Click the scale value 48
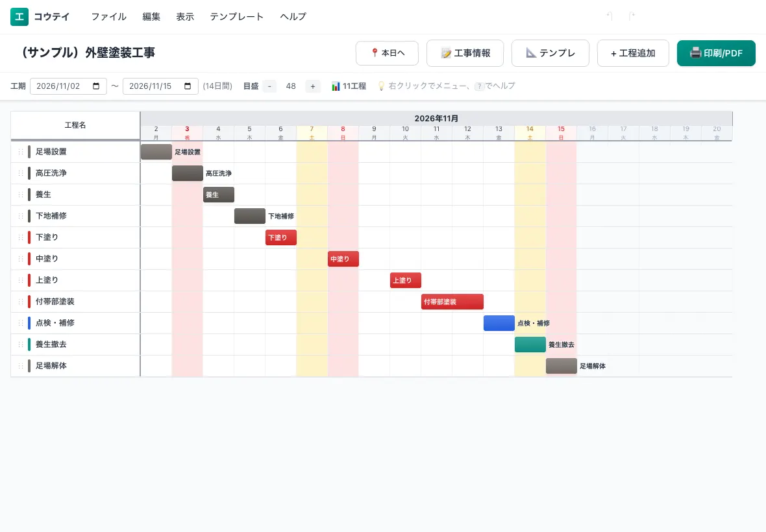Image resolution: width=766 pixels, height=532 pixels. (291, 86)
